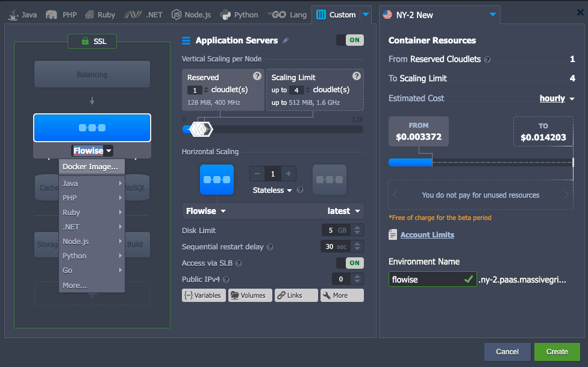Toggle the Access via SLB switch
This screenshot has height=367, width=588.
coord(350,263)
